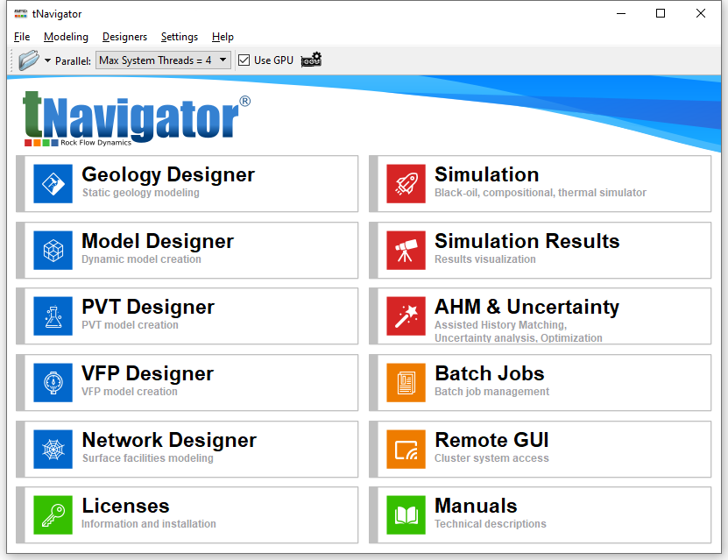
Task: Toggle the Use GPU checkbox
Action: pyautogui.click(x=244, y=60)
